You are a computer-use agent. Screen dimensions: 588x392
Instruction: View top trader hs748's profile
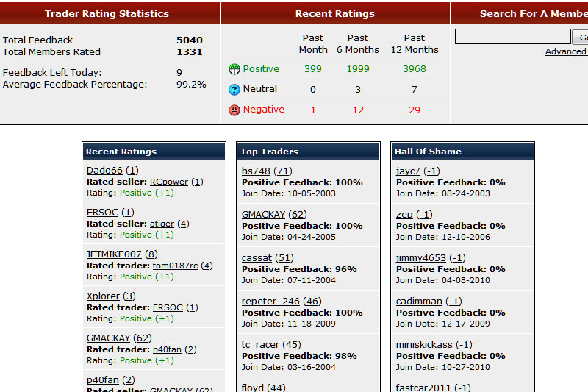tap(256, 171)
